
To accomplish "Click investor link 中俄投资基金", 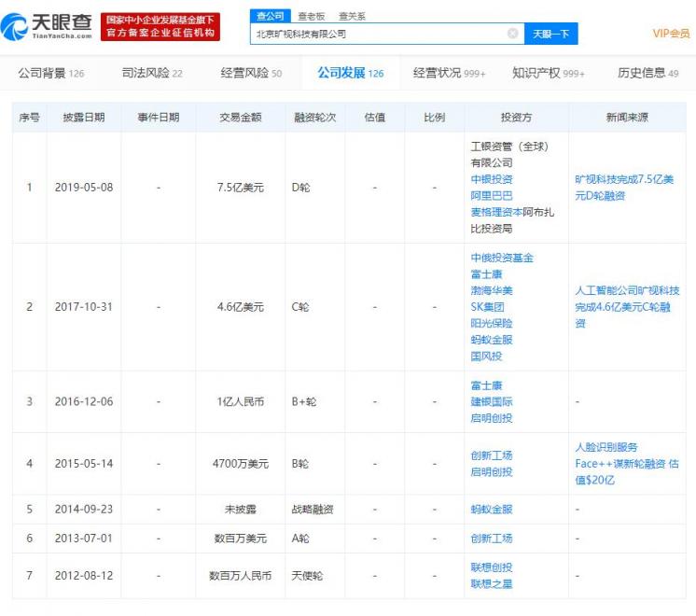I will coord(502,258).
